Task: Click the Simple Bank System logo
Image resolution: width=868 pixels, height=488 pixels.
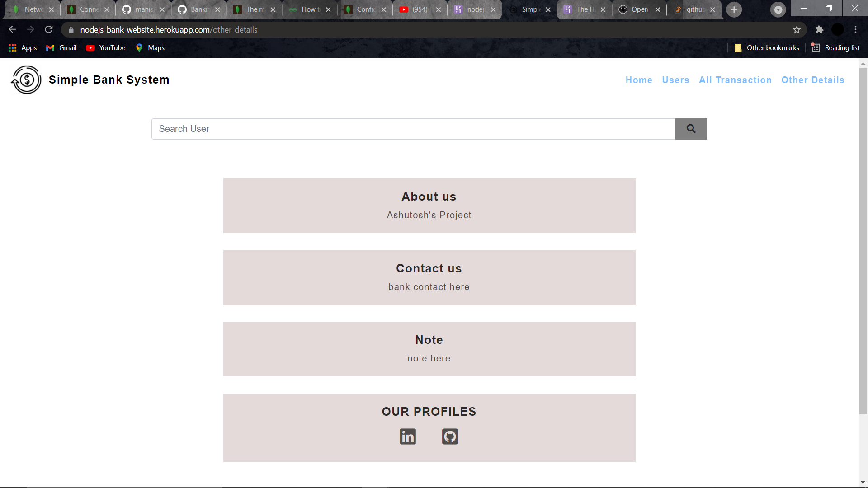Action: point(26,80)
